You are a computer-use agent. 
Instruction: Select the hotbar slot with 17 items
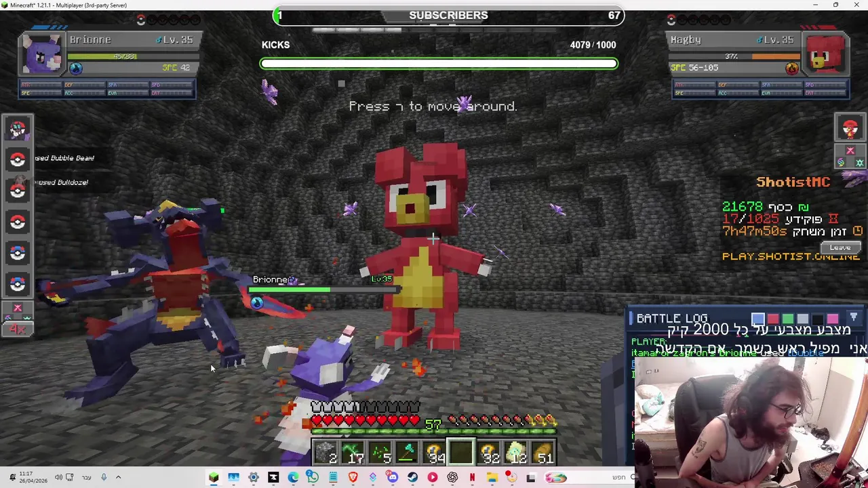coord(353,452)
